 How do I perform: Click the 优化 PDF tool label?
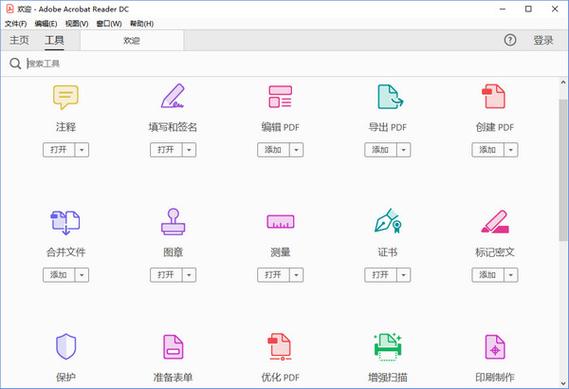[280, 378]
